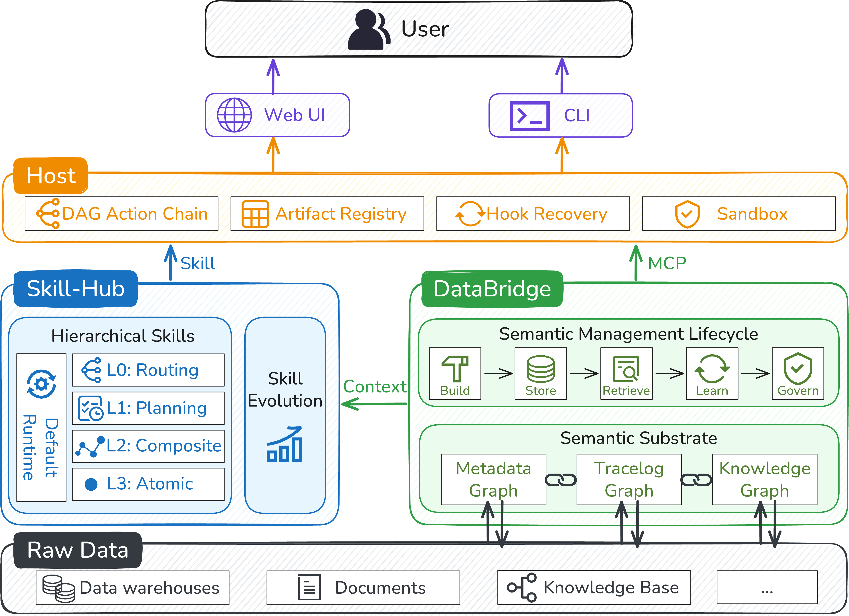Click the Sandbox shield check icon
The height and width of the screenshot is (616, 849).
click(x=687, y=214)
